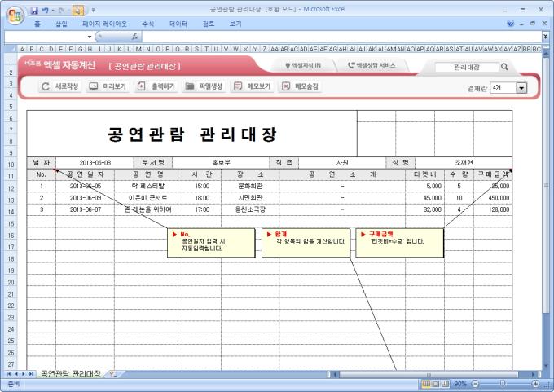Click the redo arrow in Quick Access
Screen dimensions: 554x392
[x=61, y=11]
